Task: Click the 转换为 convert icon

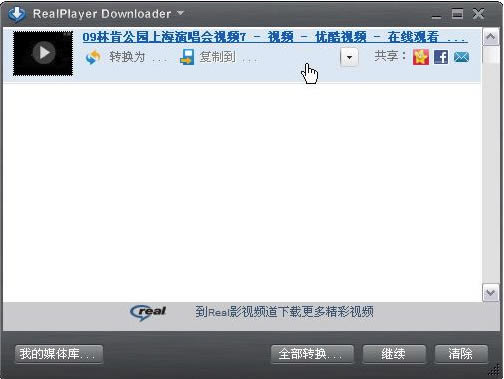Action: [93, 57]
